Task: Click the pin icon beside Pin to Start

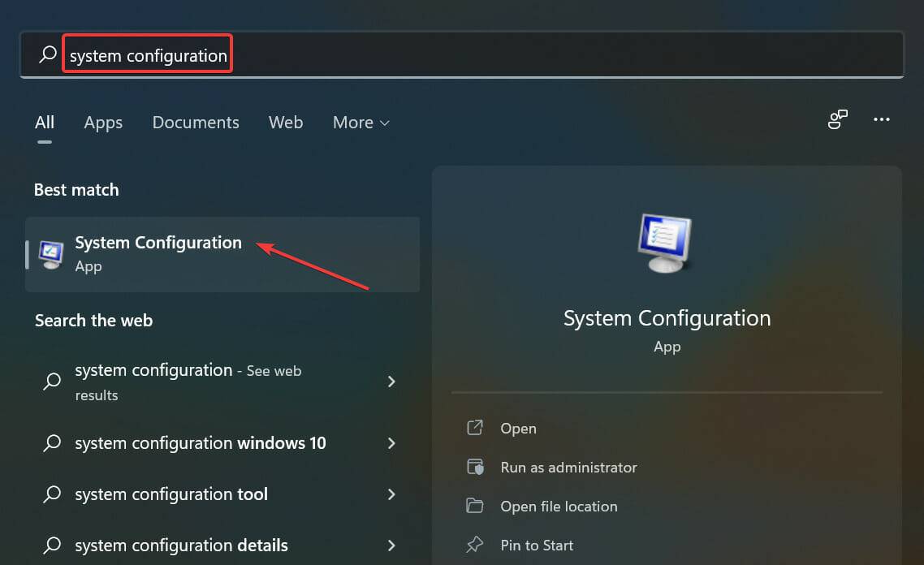Action: [x=475, y=545]
